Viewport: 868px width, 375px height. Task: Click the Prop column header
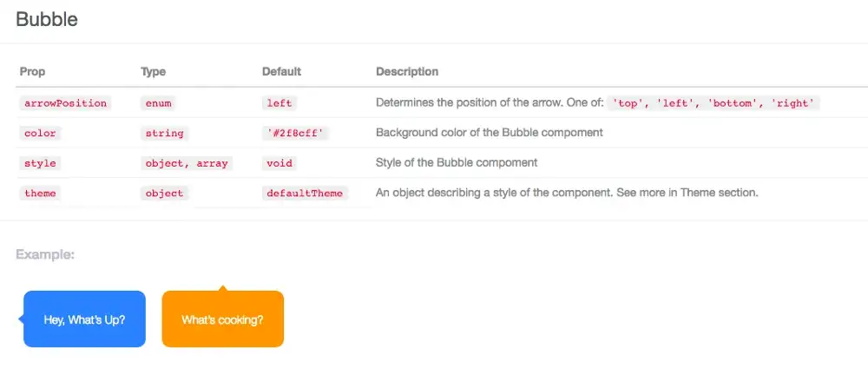click(x=32, y=71)
